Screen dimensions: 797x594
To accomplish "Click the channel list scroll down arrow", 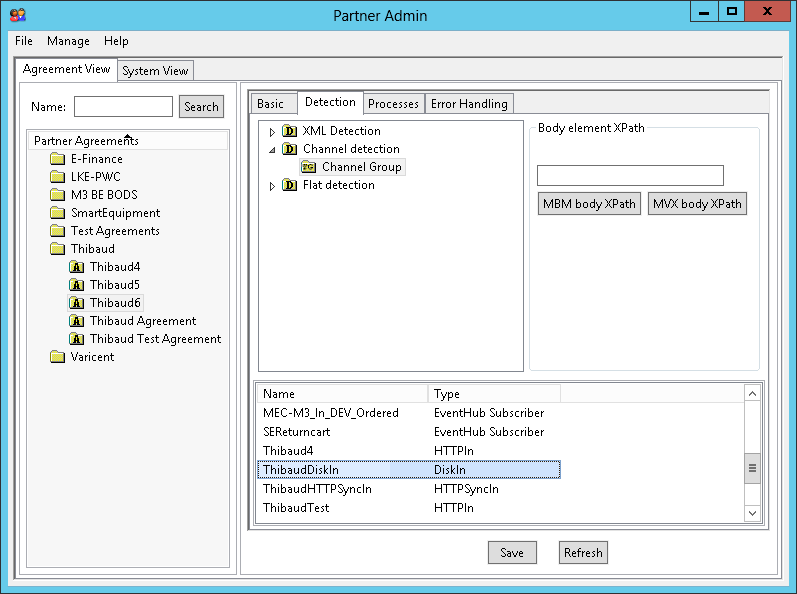I will (x=753, y=512).
